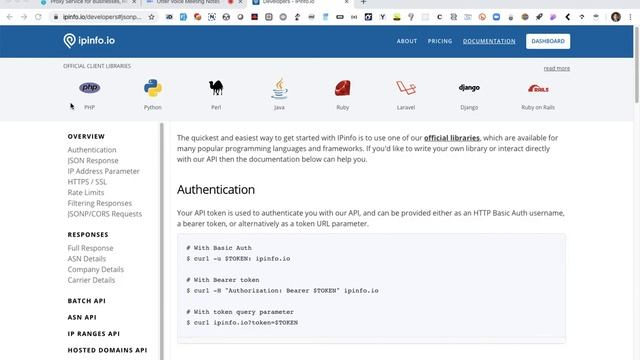Bookmark this page with the star icon
The width and height of the screenshot is (640, 360).
(151, 17)
